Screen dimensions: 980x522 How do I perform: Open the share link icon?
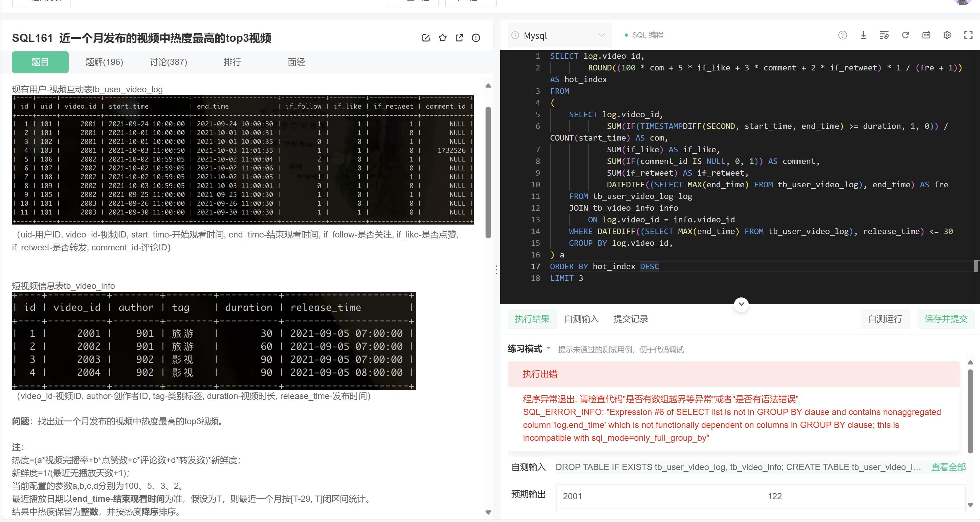point(459,38)
